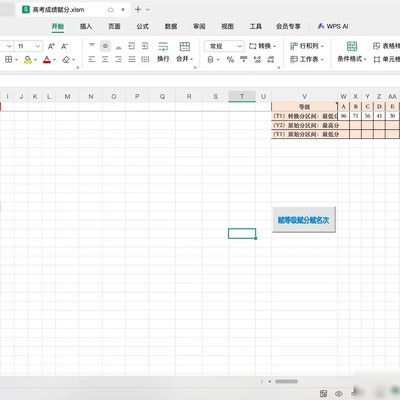The height and width of the screenshot is (400, 400).
Task: Switch to the 视图 ribbon tab
Action: point(227,26)
